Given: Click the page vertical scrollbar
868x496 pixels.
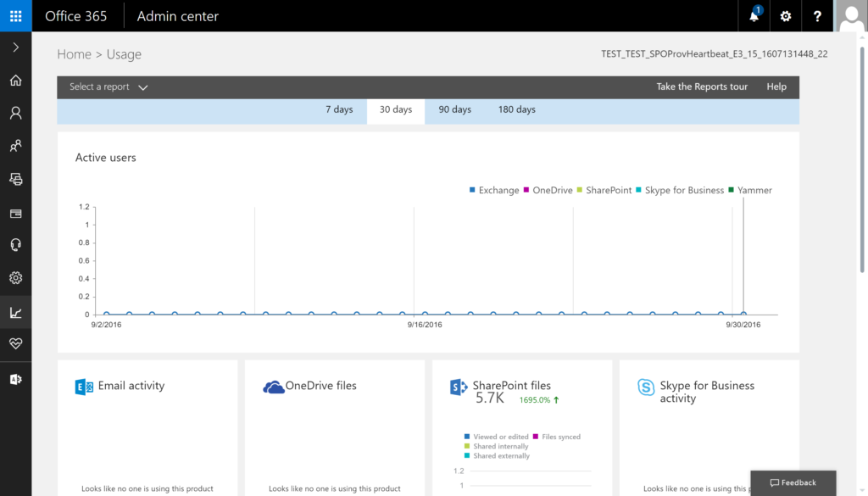Looking at the screenshot, I should coord(862,160).
